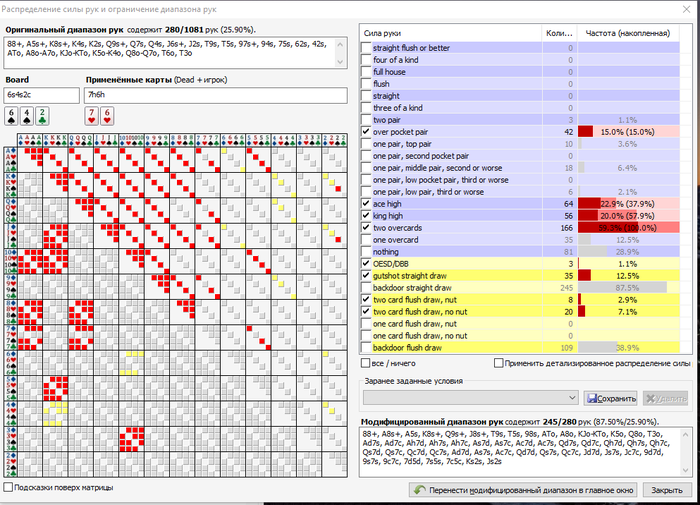Image resolution: width=700 pixels, height=505 pixels.
Task: Click the count 245 for backdoor straight draw
Action: coord(567,288)
